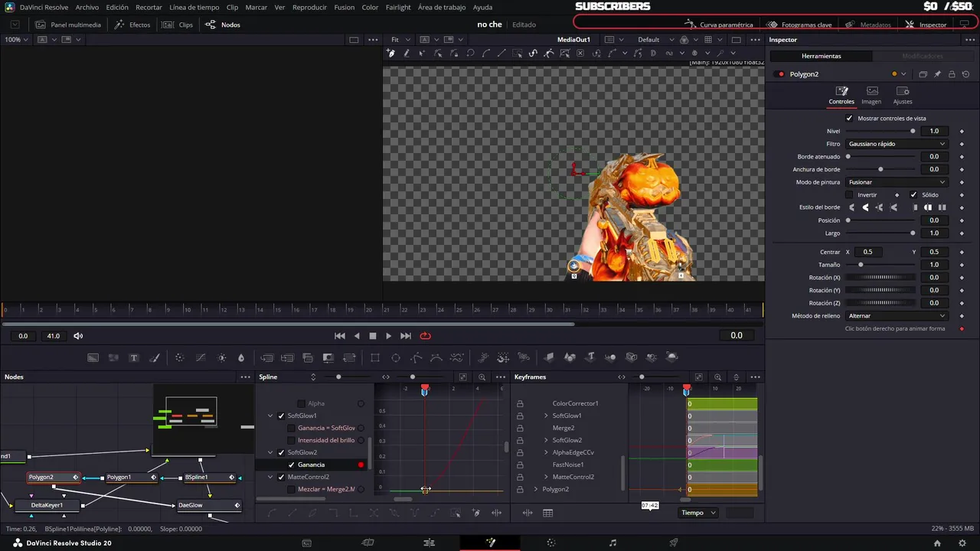Play in reverse
This screenshot has width=980, height=551.
tap(357, 336)
